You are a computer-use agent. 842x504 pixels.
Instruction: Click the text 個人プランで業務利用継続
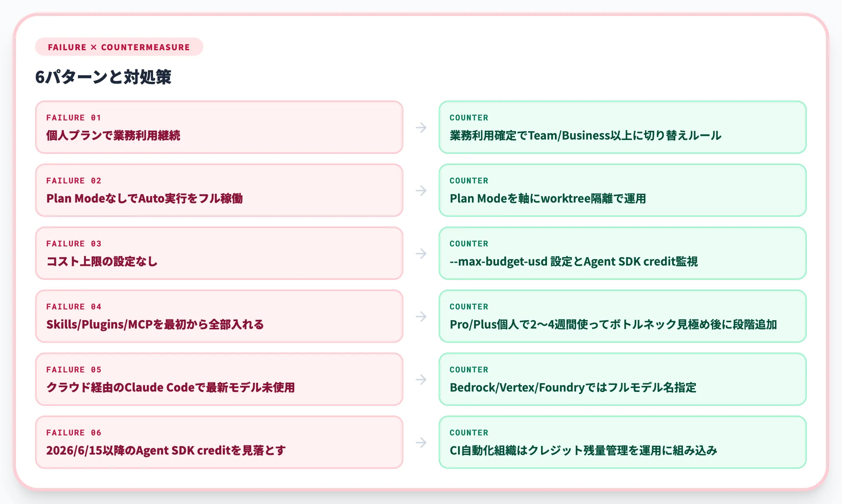[x=113, y=136]
